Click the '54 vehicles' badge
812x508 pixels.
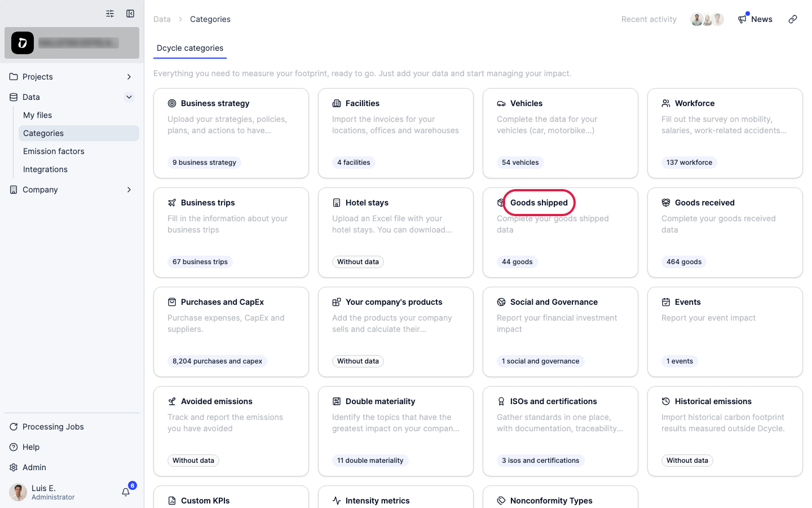(x=520, y=163)
